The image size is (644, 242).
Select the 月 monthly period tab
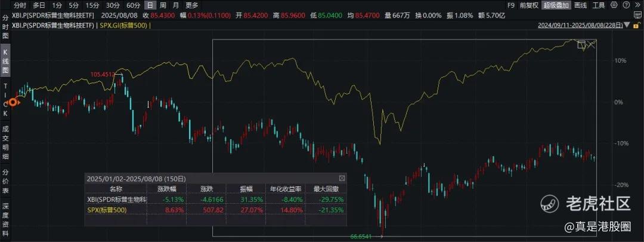pos(176,5)
